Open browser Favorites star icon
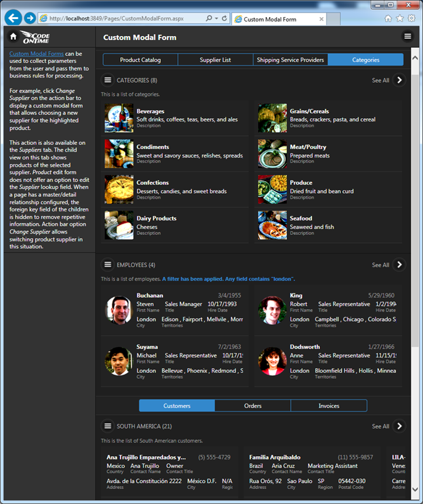Image resolution: width=423 pixels, height=504 pixels. click(x=400, y=18)
